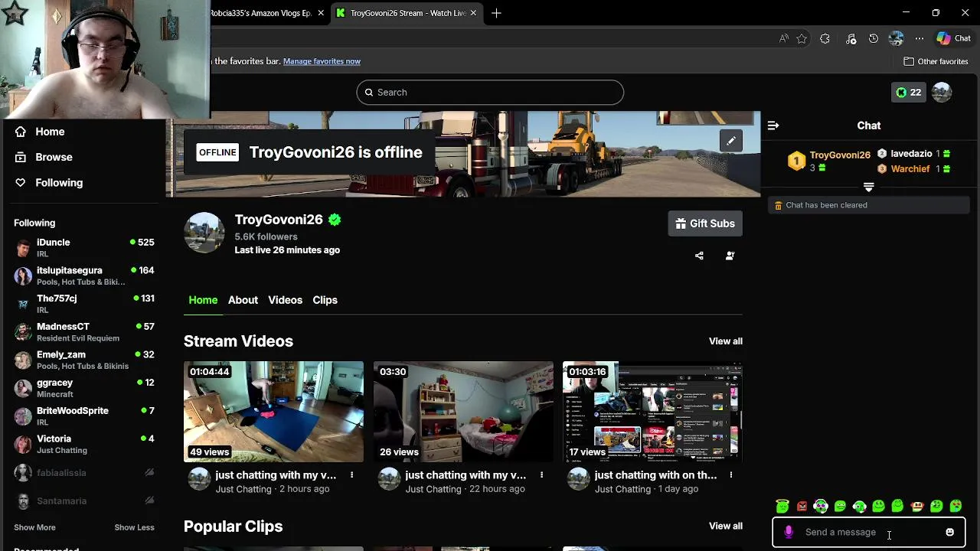The height and width of the screenshot is (551, 980).
Task: Open lavedazio in chat leaderboard
Action: click(911, 154)
